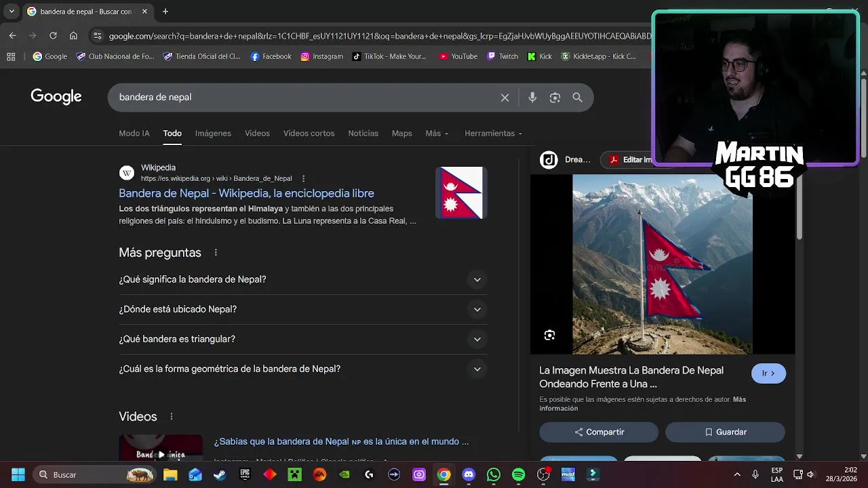
Task: Open the Más dropdown in search tabs
Action: click(437, 134)
